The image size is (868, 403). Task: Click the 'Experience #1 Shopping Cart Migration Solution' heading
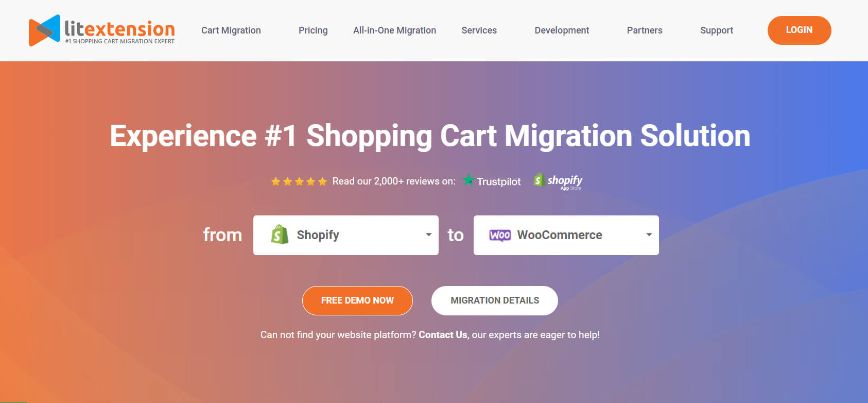click(x=430, y=136)
